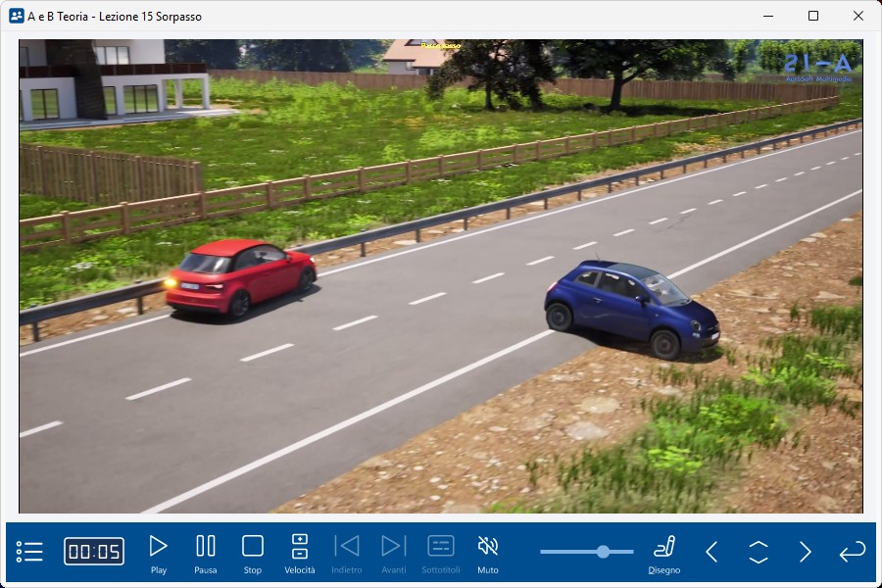Click the app icon in title bar
Image resolution: width=882 pixels, height=588 pixels.
17,16
